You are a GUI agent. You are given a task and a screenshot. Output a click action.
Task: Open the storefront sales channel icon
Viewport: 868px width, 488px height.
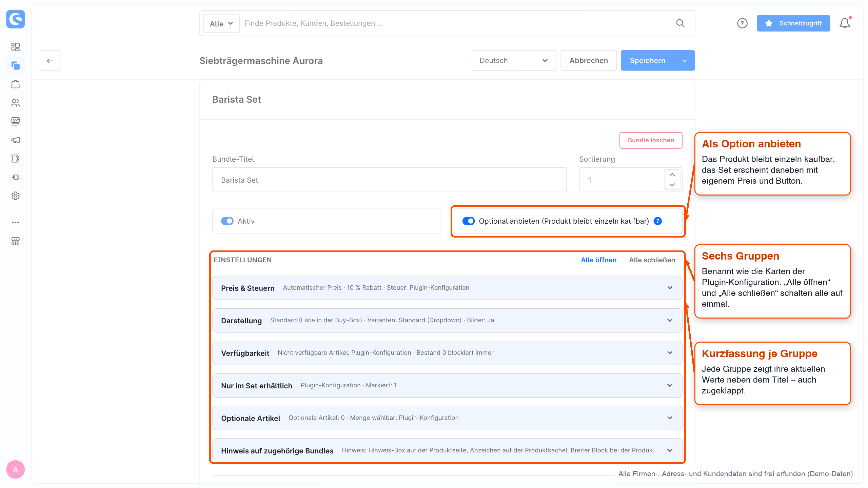coord(15,241)
